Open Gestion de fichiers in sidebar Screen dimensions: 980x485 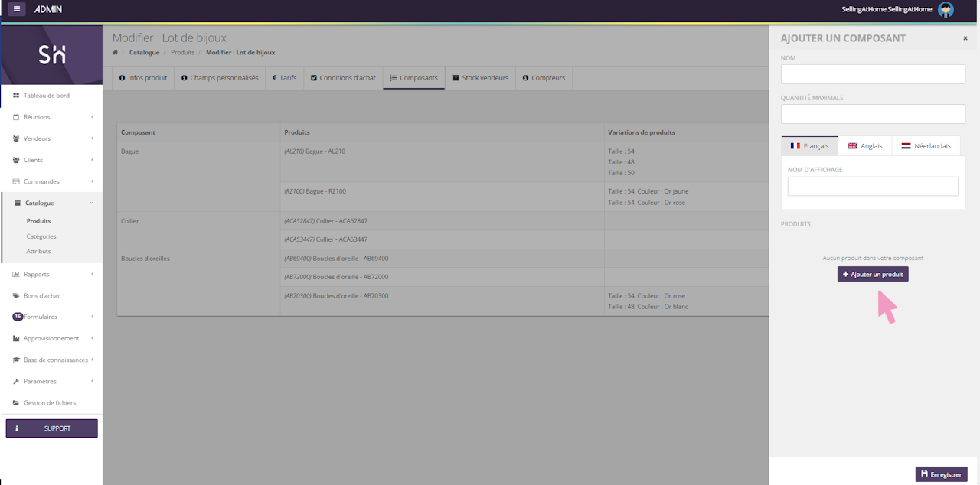point(49,402)
